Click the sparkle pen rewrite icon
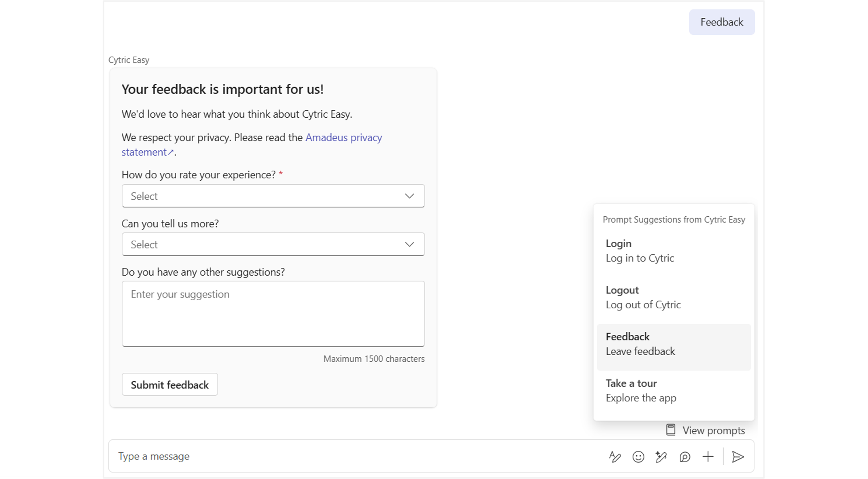 [x=661, y=457]
